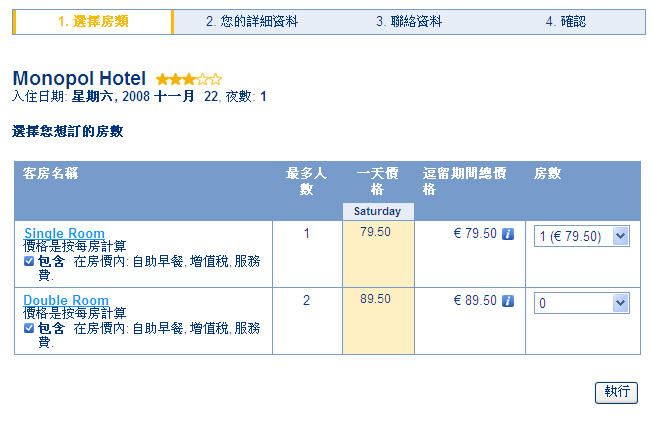The image size is (652, 427).
Task: Click Single Room 79.50 daily price cell
Action: (x=376, y=233)
